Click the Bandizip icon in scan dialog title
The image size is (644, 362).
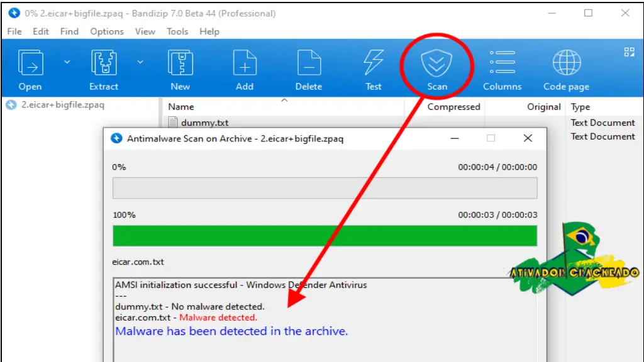click(x=116, y=138)
